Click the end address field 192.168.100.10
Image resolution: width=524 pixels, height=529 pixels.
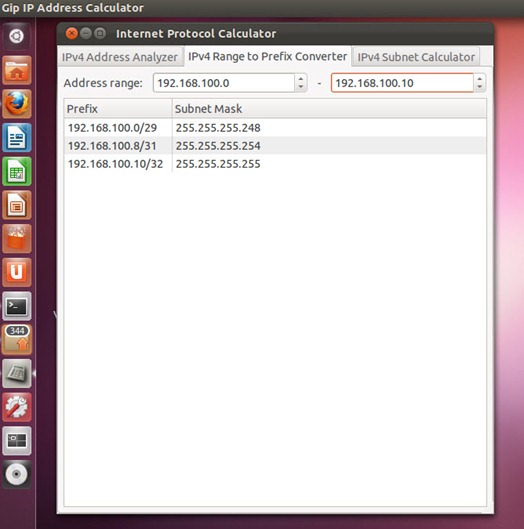(402, 83)
